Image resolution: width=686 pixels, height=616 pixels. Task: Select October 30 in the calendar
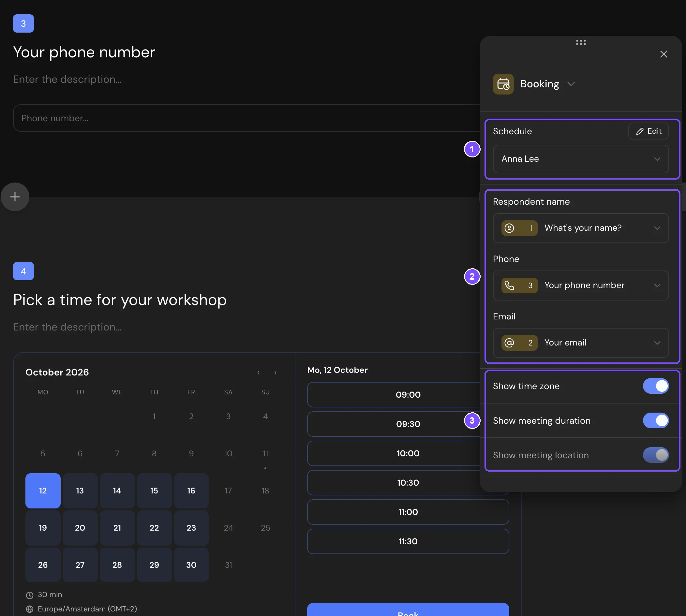pyautogui.click(x=191, y=565)
